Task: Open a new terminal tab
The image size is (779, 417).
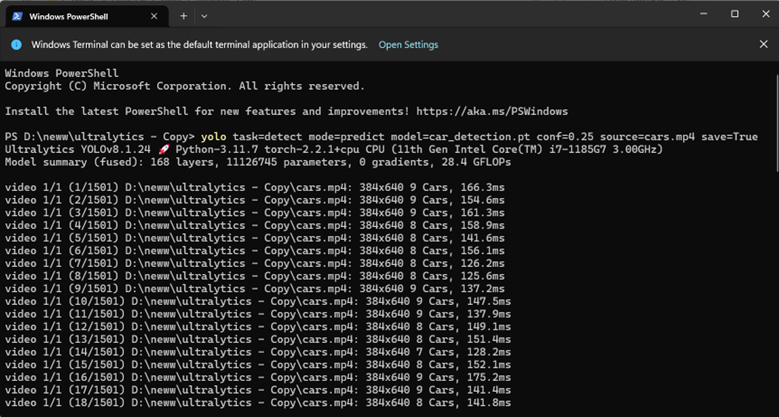Action: (183, 16)
